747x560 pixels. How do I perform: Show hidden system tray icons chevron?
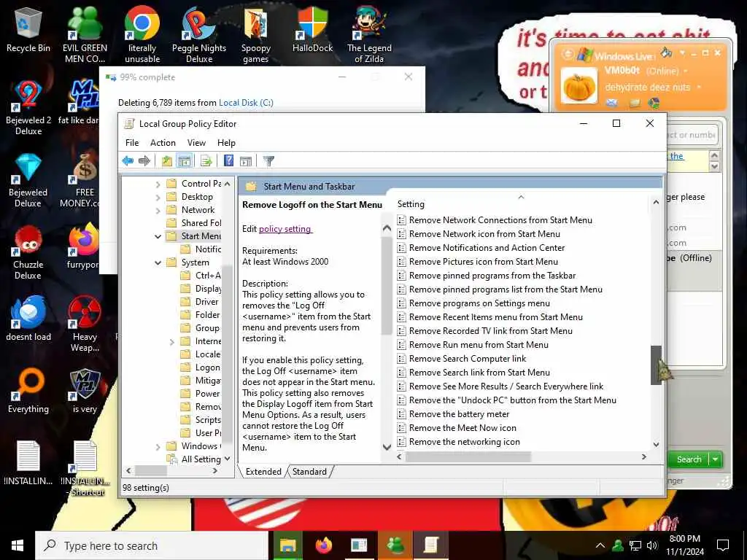tap(600, 545)
